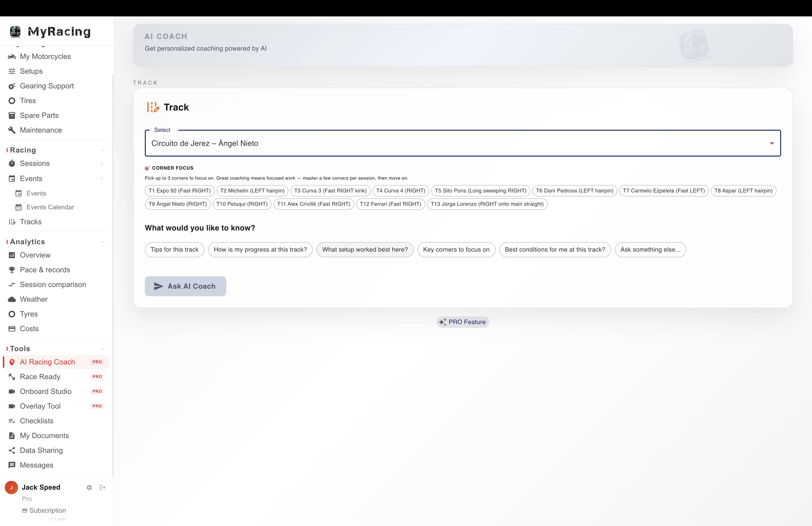Viewport: 812px width, 526px height.
Task: Select T5 Sito Pons corner focus chip
Action: (x=480, y=191)
